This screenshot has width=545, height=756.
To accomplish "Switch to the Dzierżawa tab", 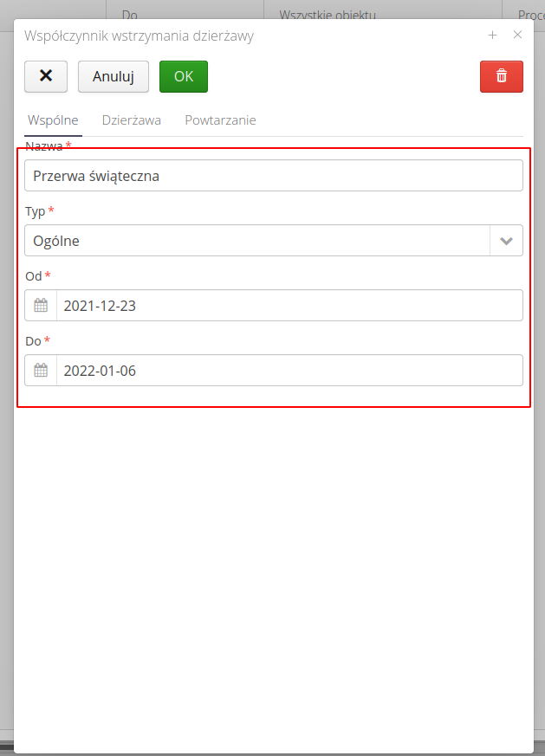I will pos(132,120).
